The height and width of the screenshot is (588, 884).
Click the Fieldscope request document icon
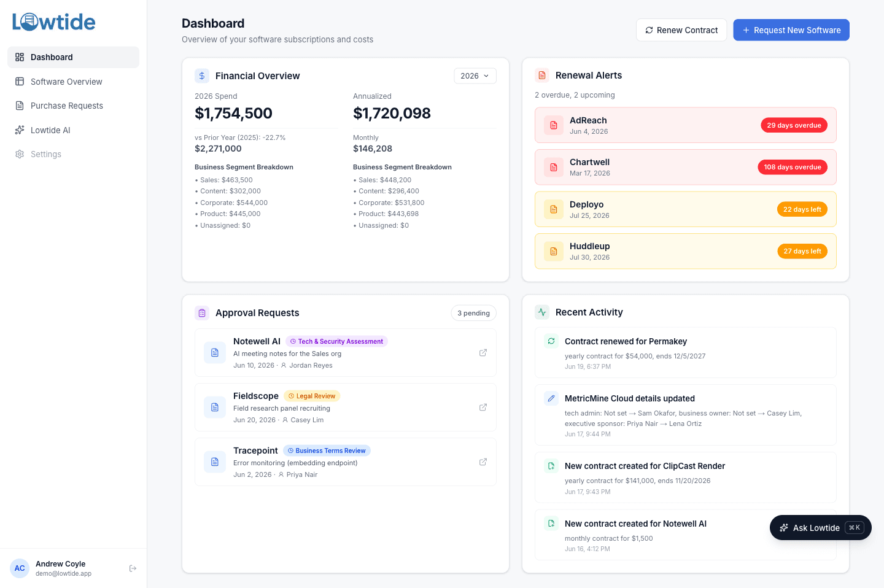(x=215, y=407)
